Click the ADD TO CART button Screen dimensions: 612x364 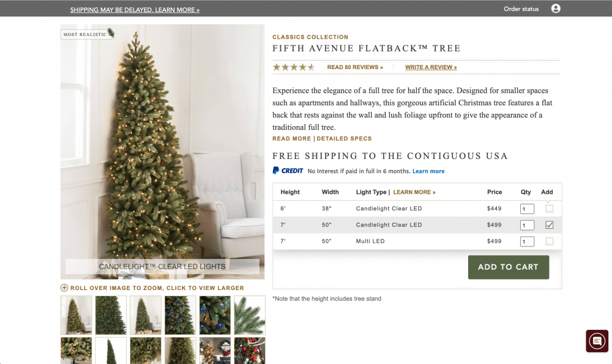[x=509, y=267]
